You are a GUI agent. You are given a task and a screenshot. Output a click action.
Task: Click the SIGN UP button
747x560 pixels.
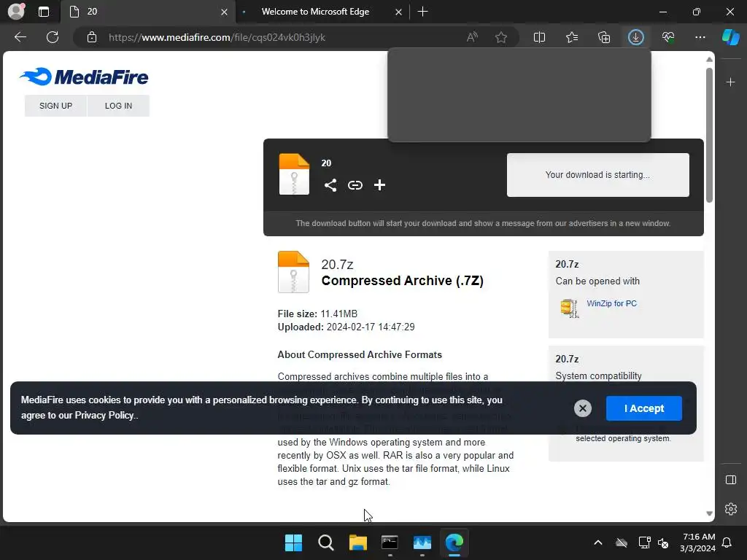click(55, 106)
